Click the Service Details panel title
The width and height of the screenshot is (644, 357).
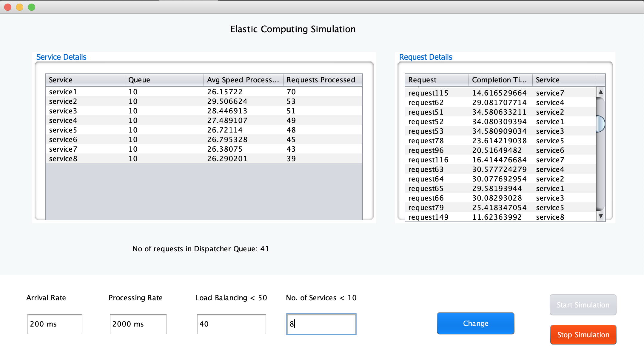pos(61,57)
